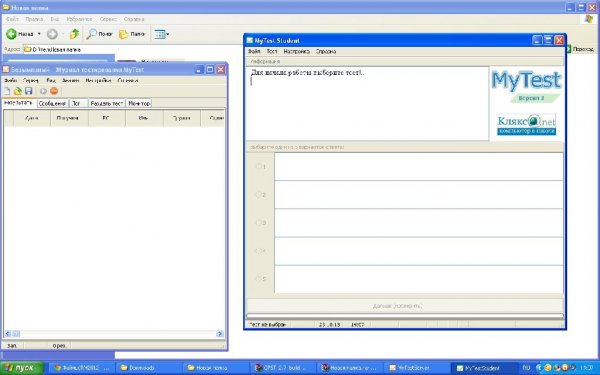Switch to the Результаты tab in journal
600x375 pixels.
(19, 103)
